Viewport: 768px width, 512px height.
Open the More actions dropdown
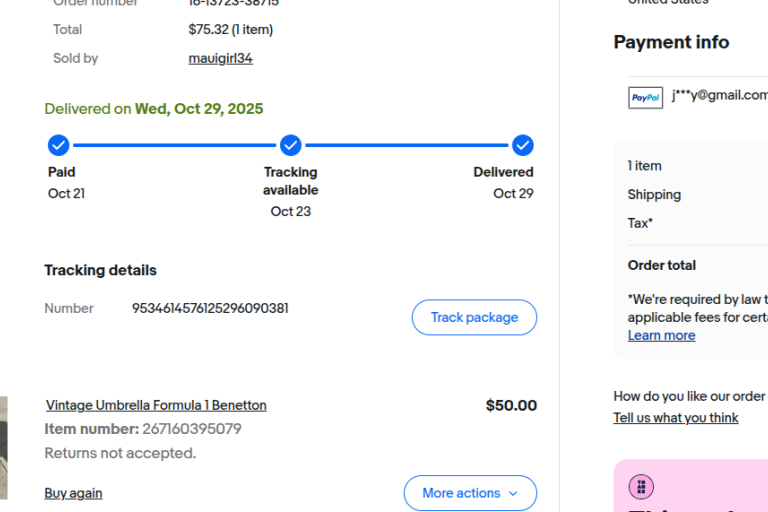coord(470,493)
